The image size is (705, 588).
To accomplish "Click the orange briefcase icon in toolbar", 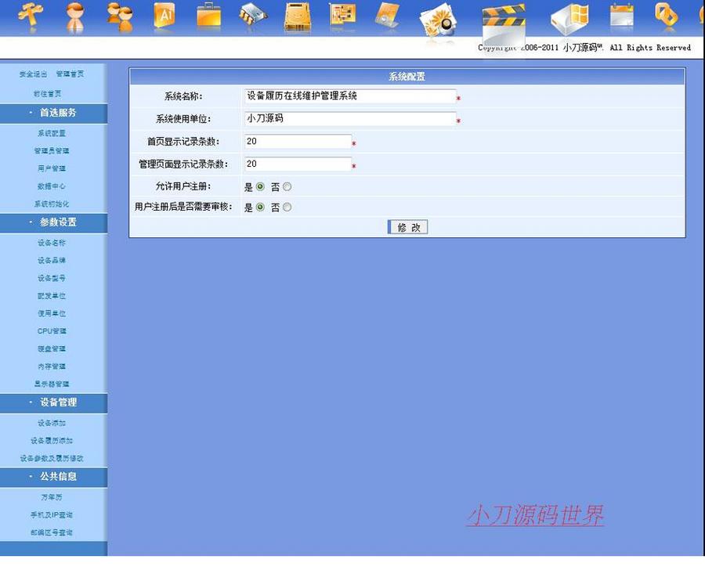I will 208,16.
